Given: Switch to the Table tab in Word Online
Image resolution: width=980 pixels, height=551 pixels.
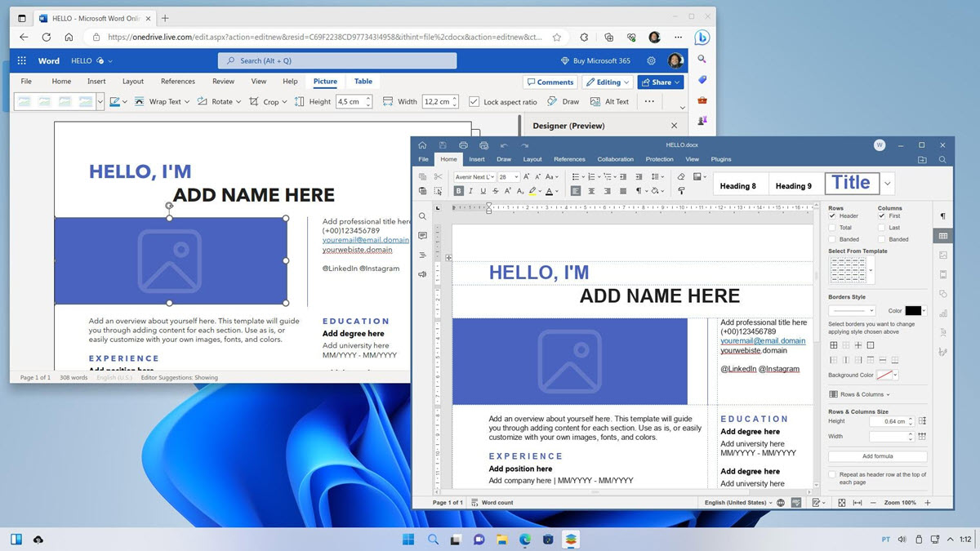Looking at the screenshot, I should [363, 81].
